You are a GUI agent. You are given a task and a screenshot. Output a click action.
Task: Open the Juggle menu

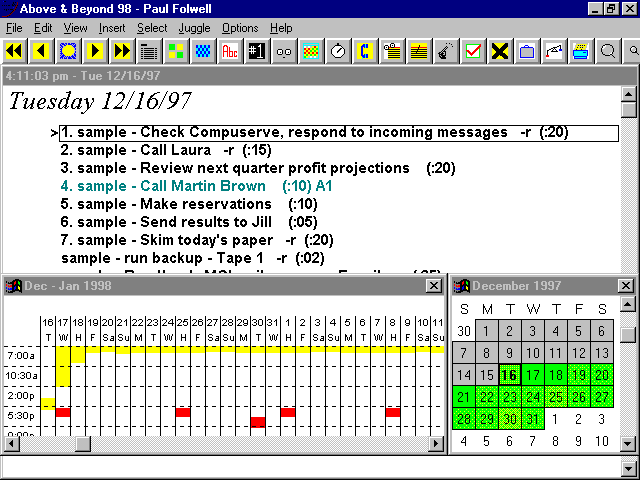click(194, 28)
